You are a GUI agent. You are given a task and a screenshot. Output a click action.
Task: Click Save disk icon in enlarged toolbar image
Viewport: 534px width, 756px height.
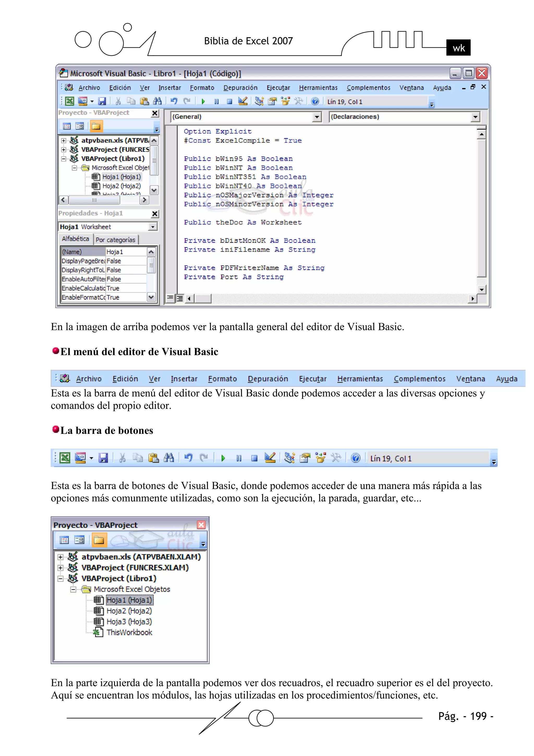click(104, 458)
